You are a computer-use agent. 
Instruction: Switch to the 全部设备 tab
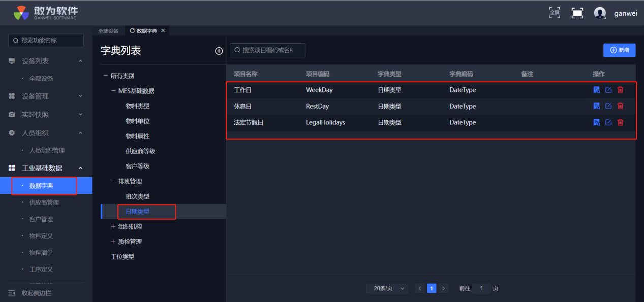pos(108,31)
